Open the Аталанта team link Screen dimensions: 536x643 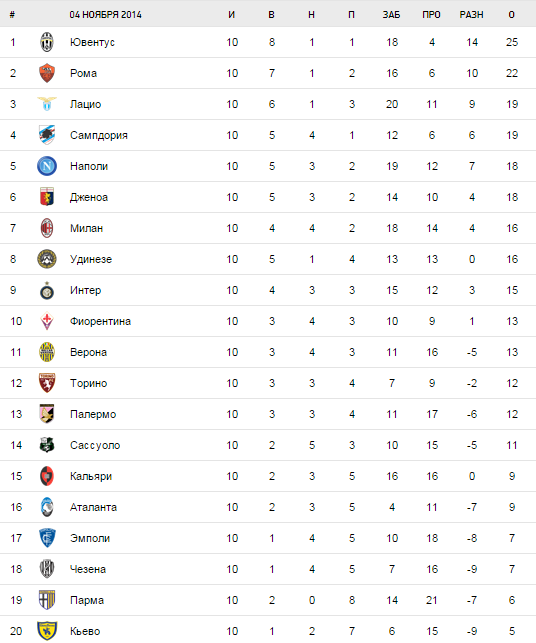93,507
